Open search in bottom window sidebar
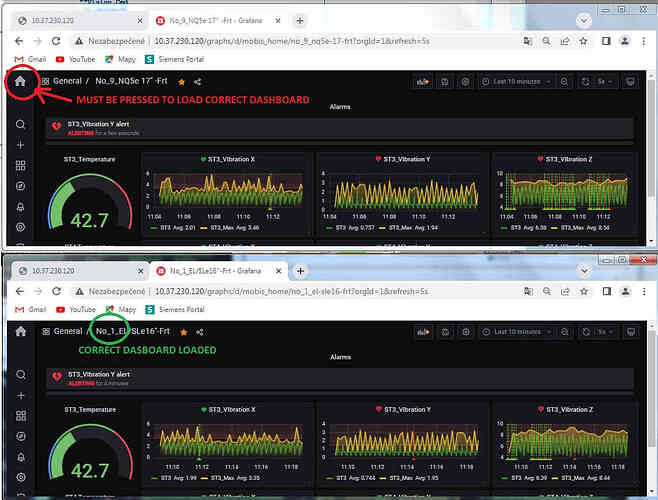This screenshot has width=658, height=500. pyautogui.click(x=21, y=375)
